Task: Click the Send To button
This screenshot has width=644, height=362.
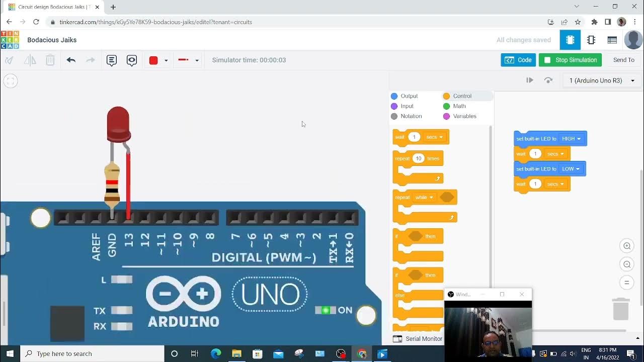Action: [x=624, y=60]
